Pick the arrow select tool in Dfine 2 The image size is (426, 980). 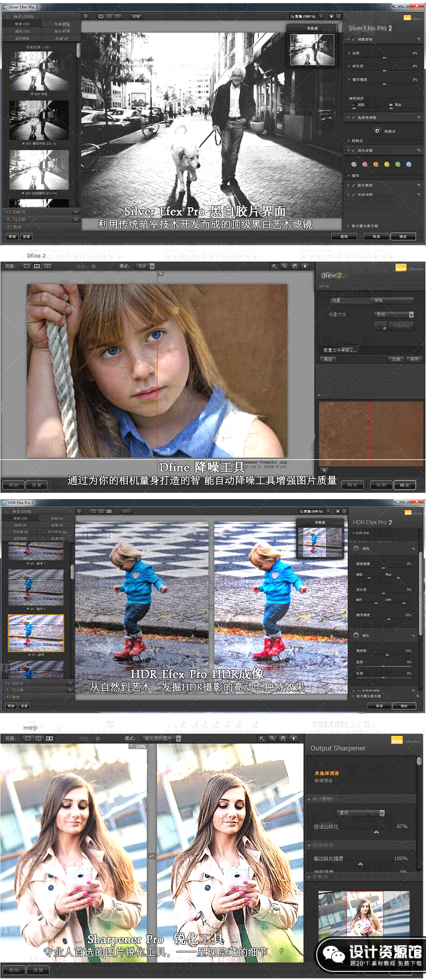pos(274,266)
